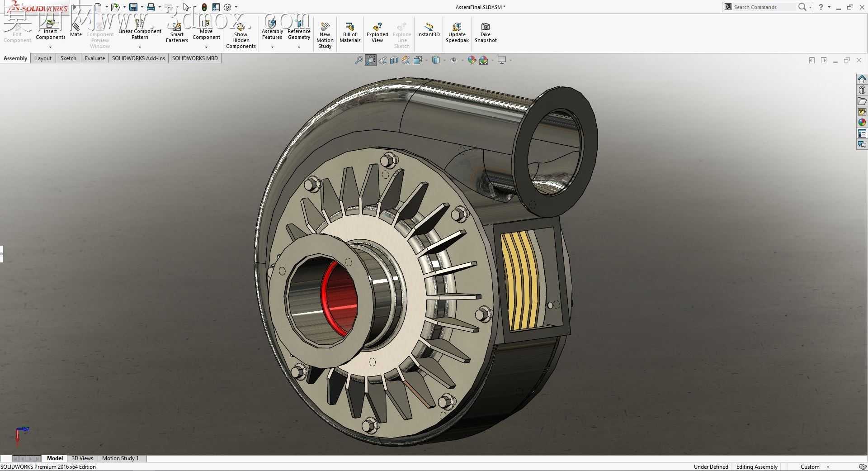
Task: Expand Assembly Features dropdown arrow
Action: coord(272,47)
